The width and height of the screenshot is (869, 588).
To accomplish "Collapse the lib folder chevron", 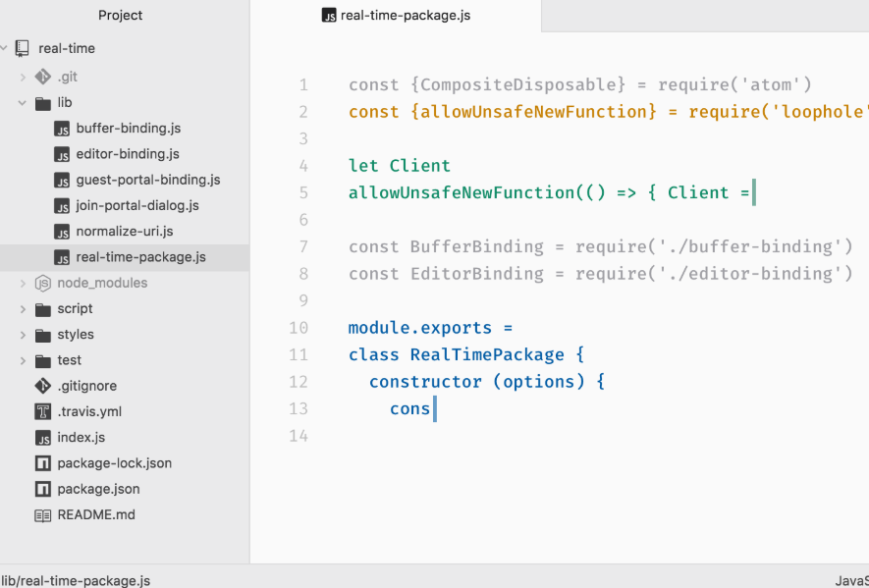I will (23, 103).
